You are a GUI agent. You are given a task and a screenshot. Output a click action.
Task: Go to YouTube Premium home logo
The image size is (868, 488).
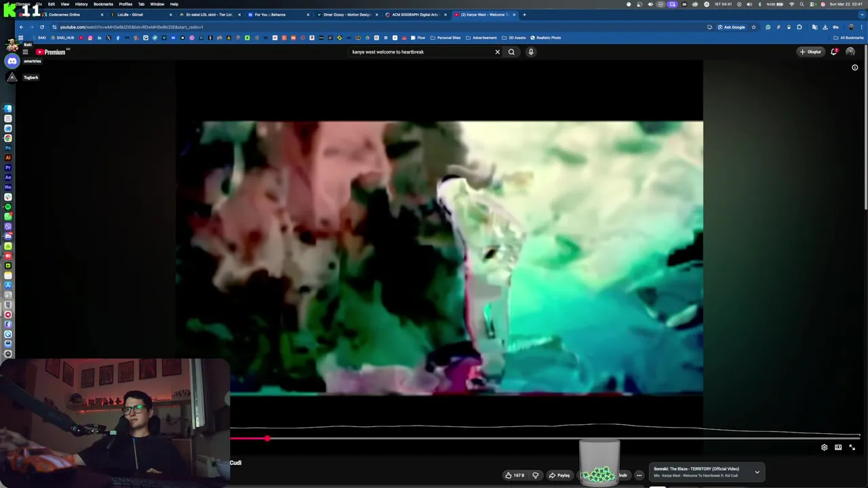[51, 52]
